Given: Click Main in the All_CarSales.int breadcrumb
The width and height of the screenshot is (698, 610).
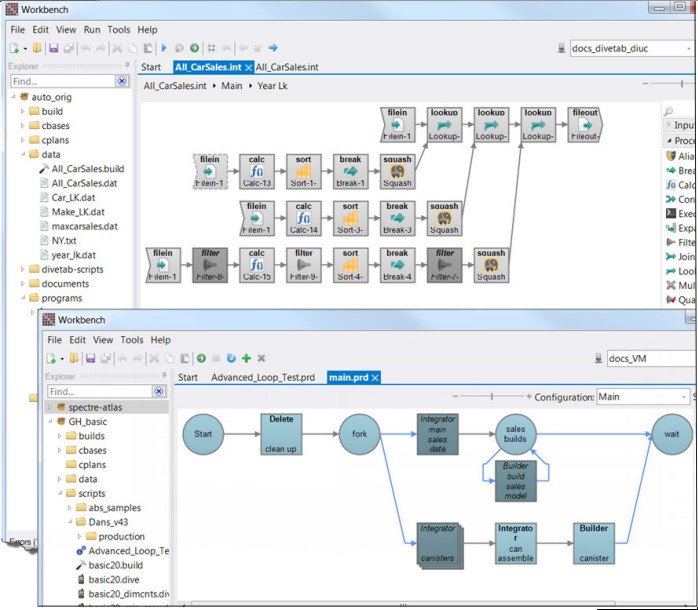Looking at the screenshot, I should point(231,86).
